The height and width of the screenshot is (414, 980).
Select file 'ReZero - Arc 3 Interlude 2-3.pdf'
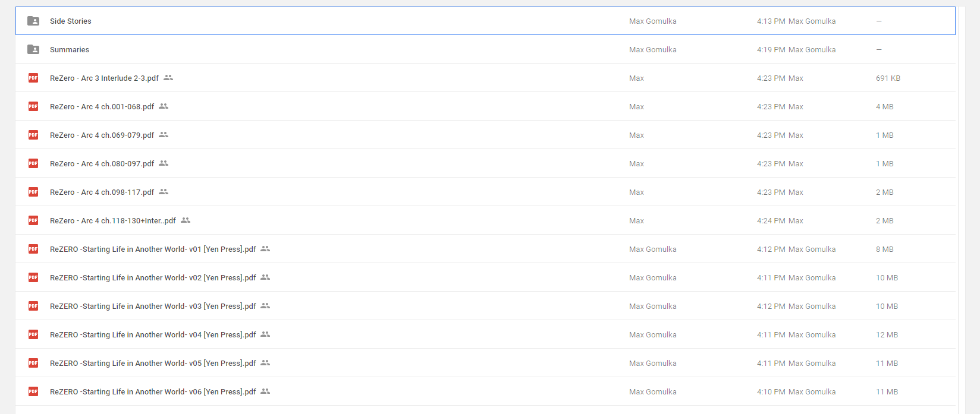tap(105, 78)
